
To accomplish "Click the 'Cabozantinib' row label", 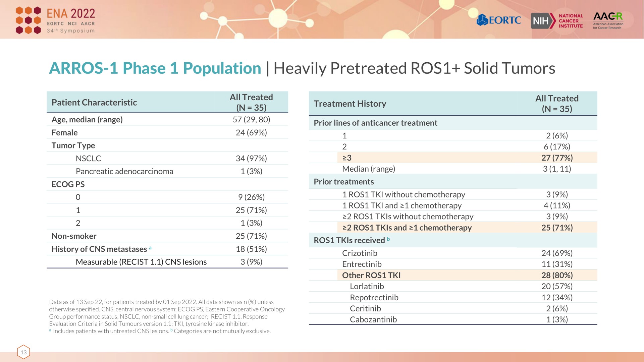I will [373, 320].
